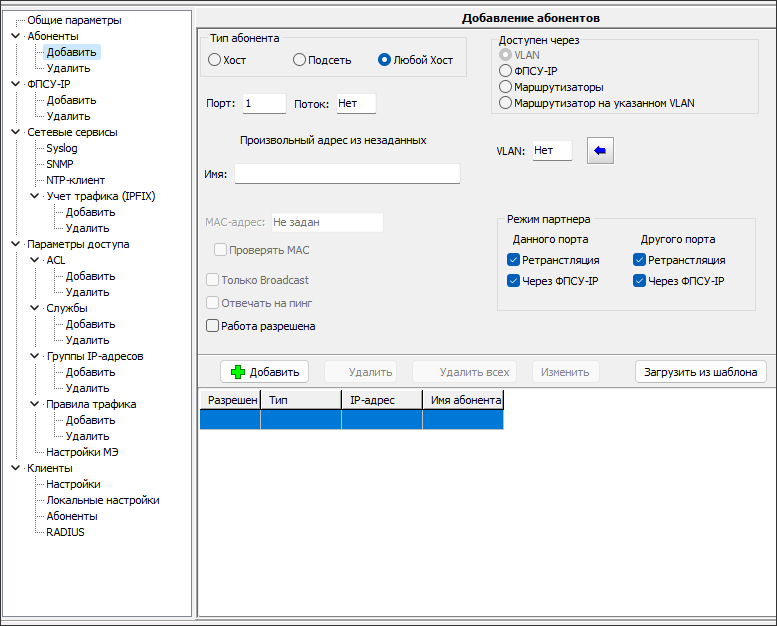
Task: Collapse the Сетевые сервисы node
Action: tap(15, 132)
